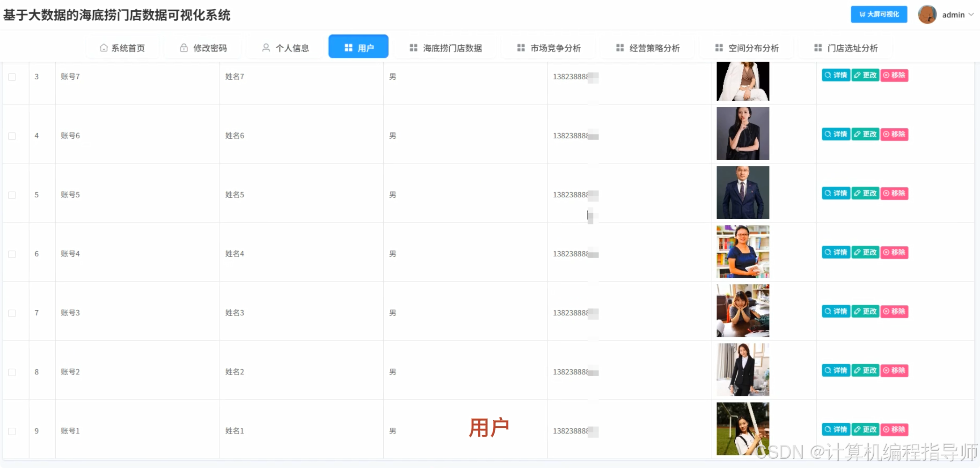Viewport: 980px width, 468px height.
Task: Click the home icon on 系统首页 tab
Action: [104, 47]
